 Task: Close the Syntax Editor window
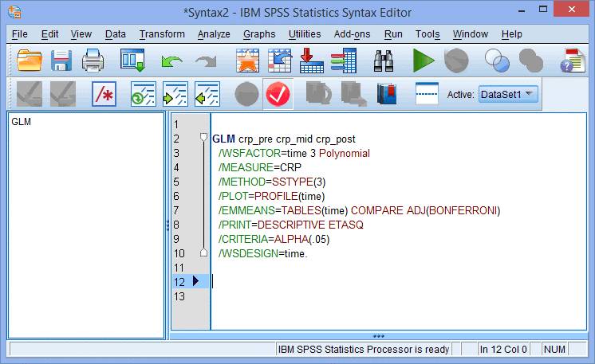point(572,9)
